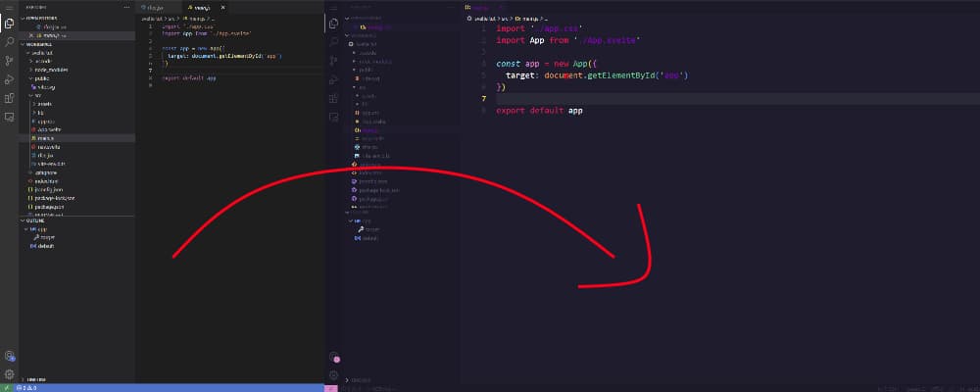
Task: Open Manage gear icon in left window
Action: [x=9, y=373]
